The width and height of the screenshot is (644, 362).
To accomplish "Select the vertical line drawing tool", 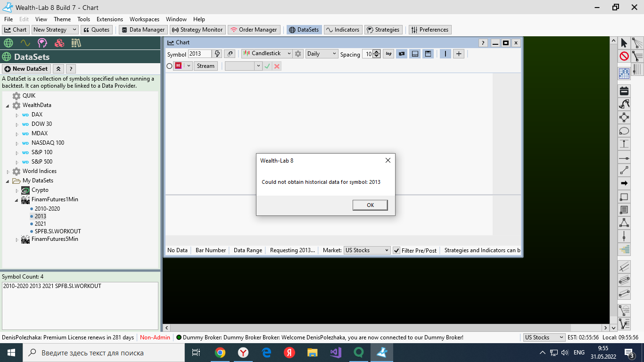I will [x=624, y=236].
